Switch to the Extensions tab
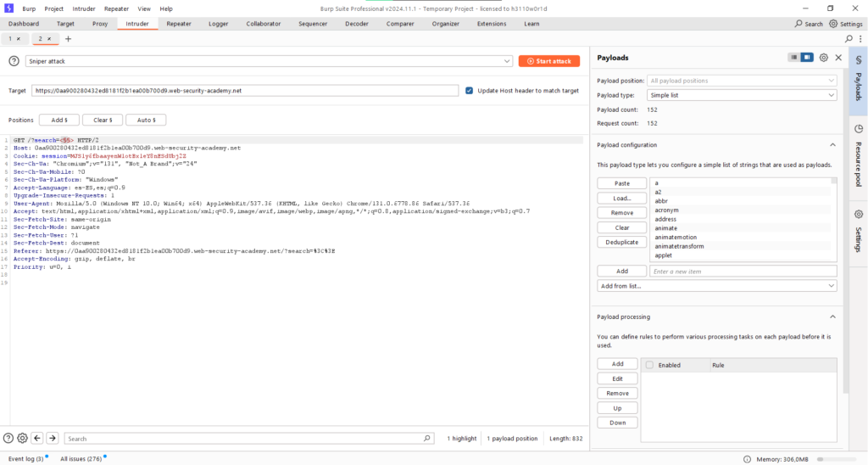 tap(492, 24)
